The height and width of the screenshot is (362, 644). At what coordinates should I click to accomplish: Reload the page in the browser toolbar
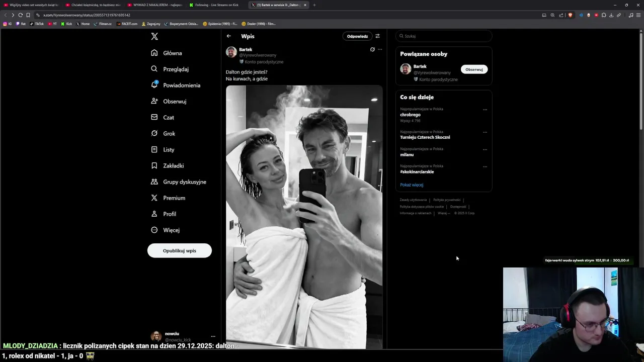[x=20, y=15]
